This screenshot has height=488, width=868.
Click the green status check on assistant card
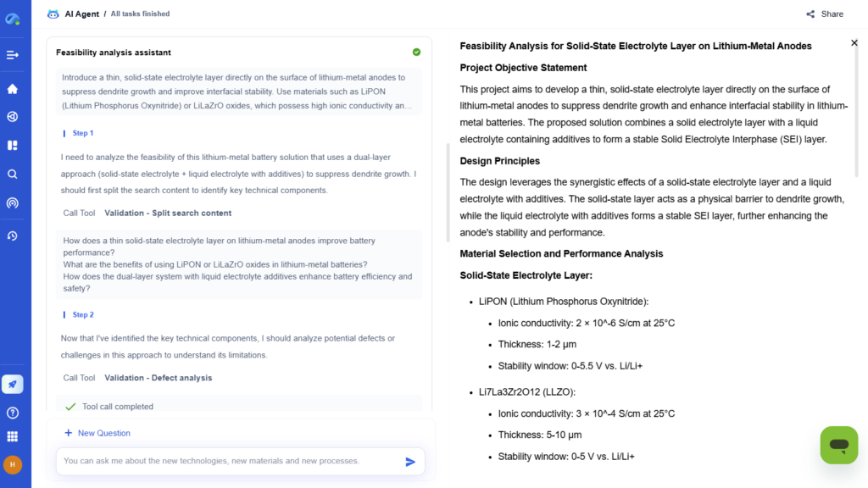coord(415,52)
